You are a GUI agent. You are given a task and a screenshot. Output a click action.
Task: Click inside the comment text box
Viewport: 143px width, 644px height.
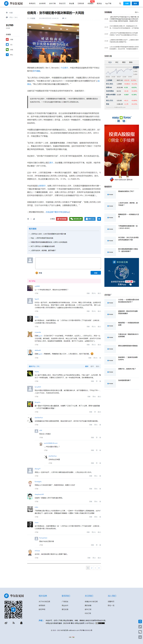coord(68,263)
